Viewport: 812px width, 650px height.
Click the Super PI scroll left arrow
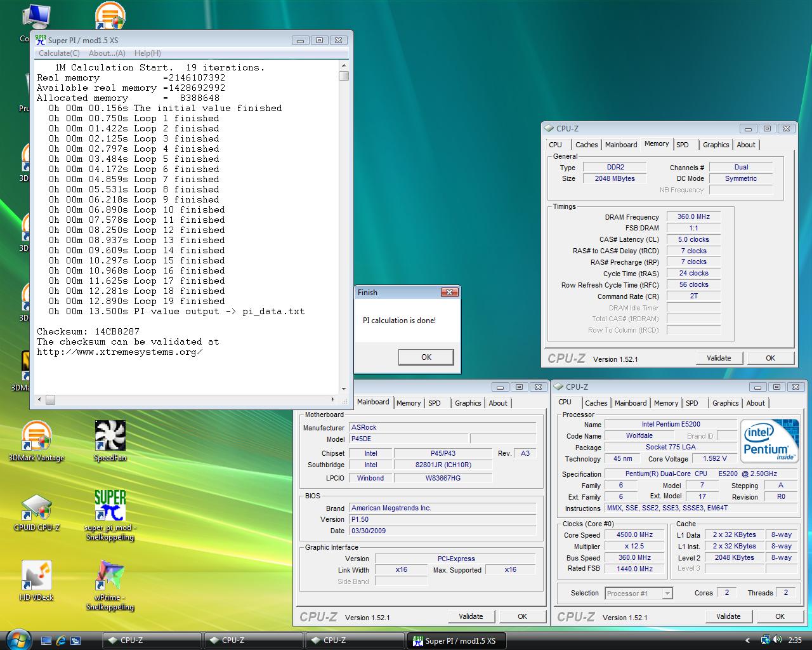(39, 400)
